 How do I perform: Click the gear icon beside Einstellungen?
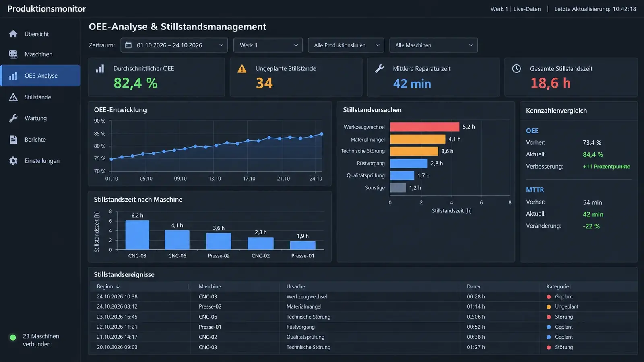pyautogui.click(x=13, y=161)
